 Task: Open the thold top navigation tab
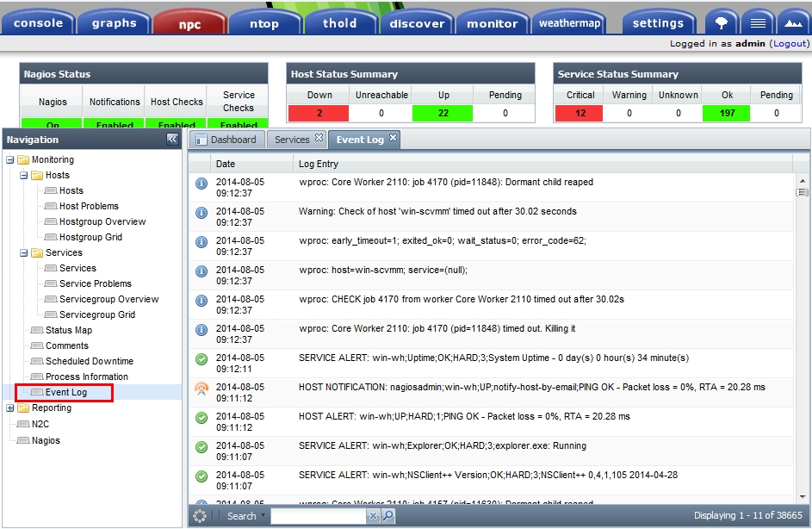[x=339, y=23]
